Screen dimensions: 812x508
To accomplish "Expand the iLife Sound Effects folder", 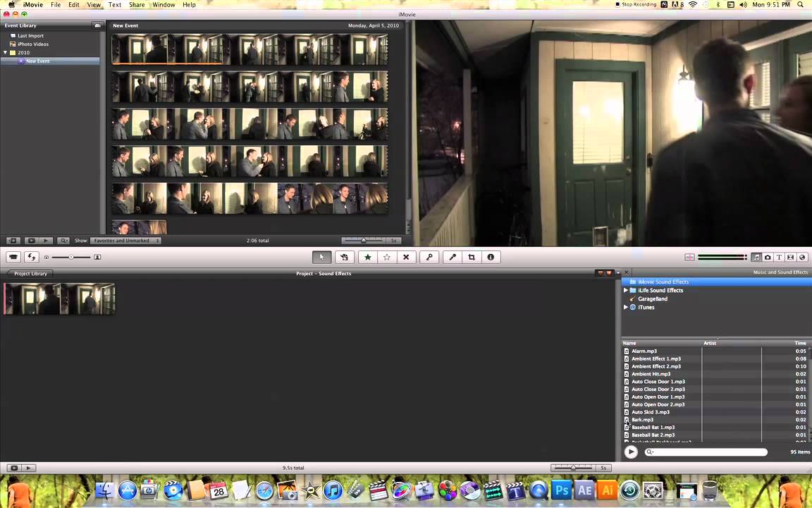I will [626, 290].
